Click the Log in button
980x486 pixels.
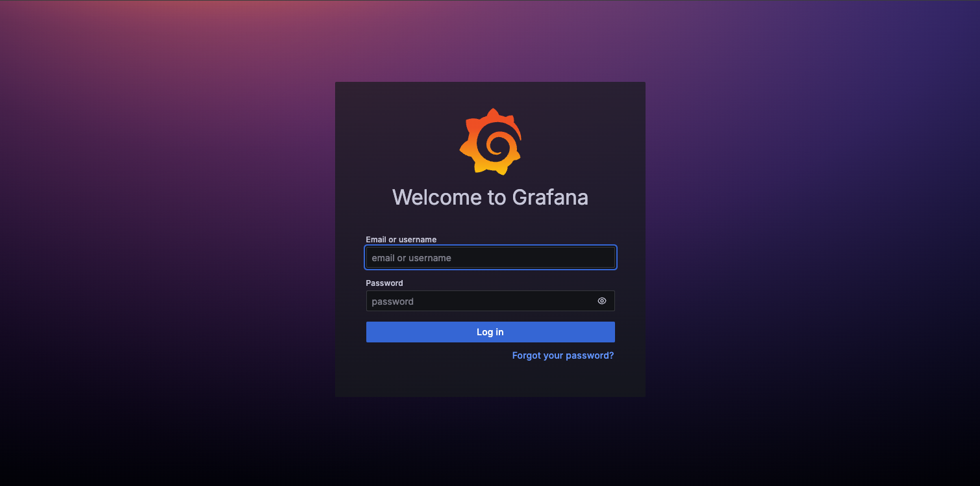pyautogui.click(x=490, y=332)
